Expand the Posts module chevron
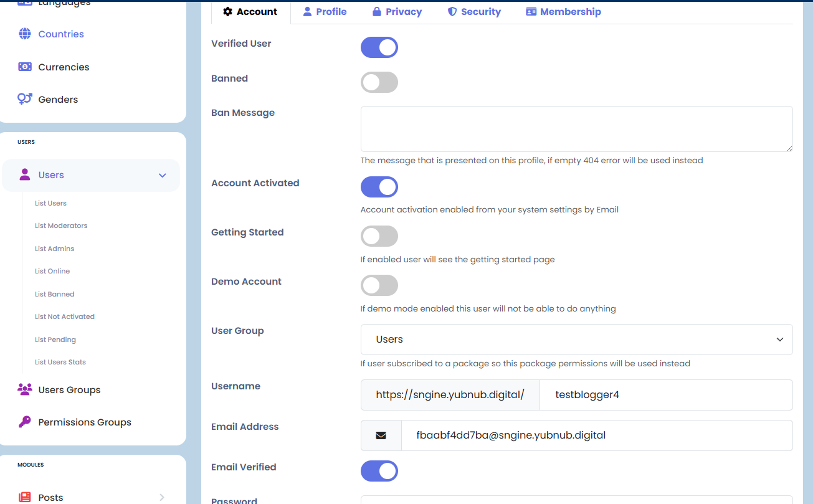Viewport: 813px width, 504px height. coord(162,497)
